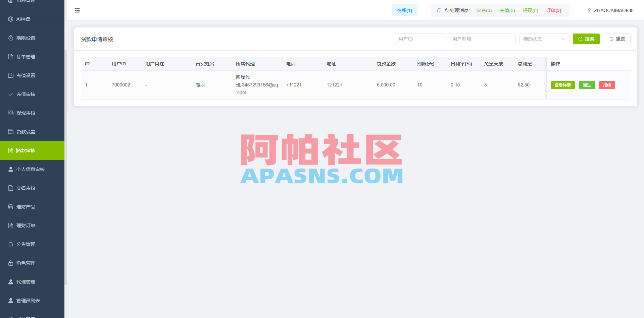Image resolution: width=644 pixels, height=318 pixels.
Task: Open the ZHAOCAIMAO888 account menu
Action: 610,10
